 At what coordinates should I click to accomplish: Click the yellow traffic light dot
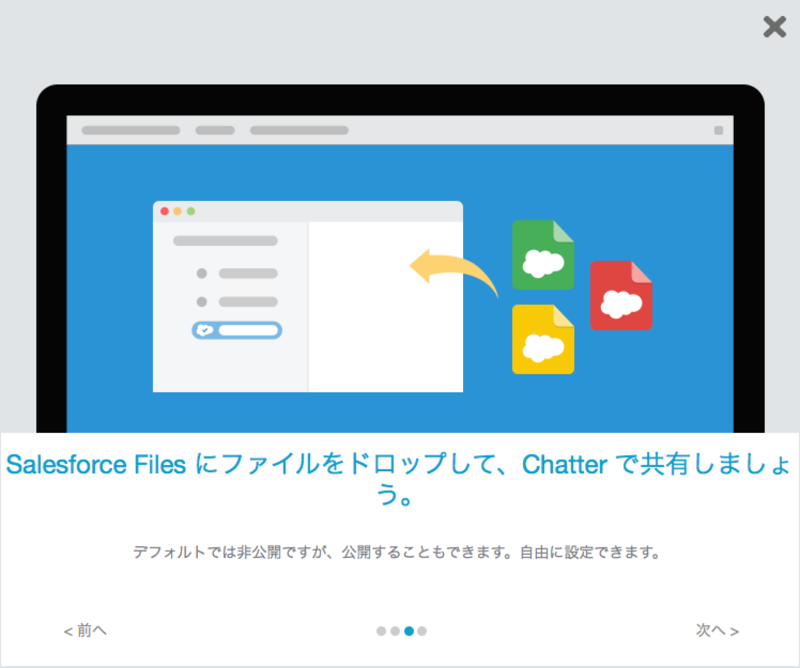(177, 211)
